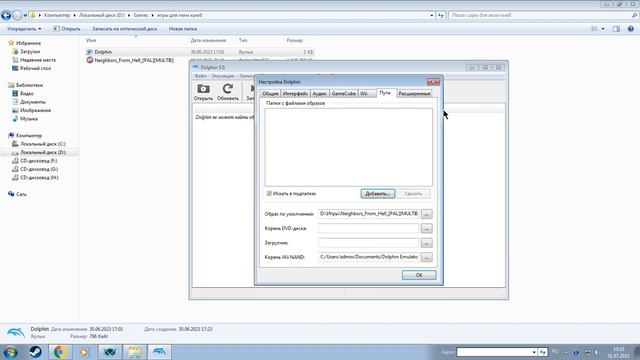640x360 pixels.
Task: Click the Explorer help question mark icon
Action: pyautogui.click(x=631, y=29)
